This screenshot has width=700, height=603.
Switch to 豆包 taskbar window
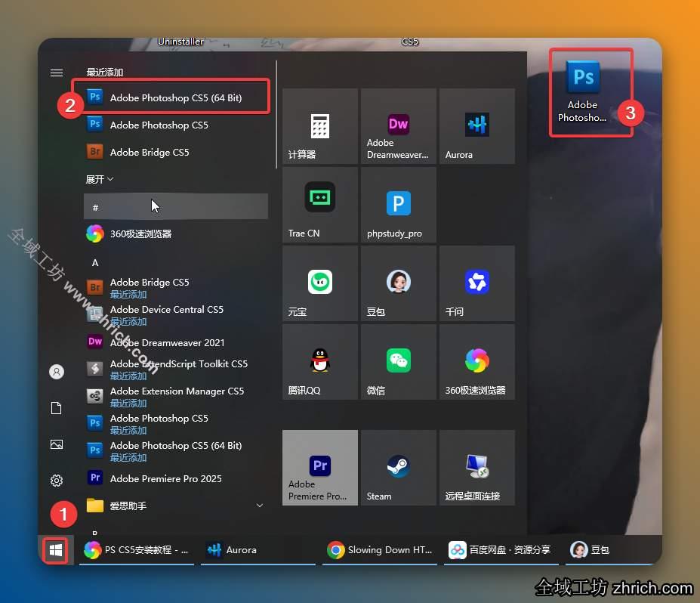tap(614, 550)
